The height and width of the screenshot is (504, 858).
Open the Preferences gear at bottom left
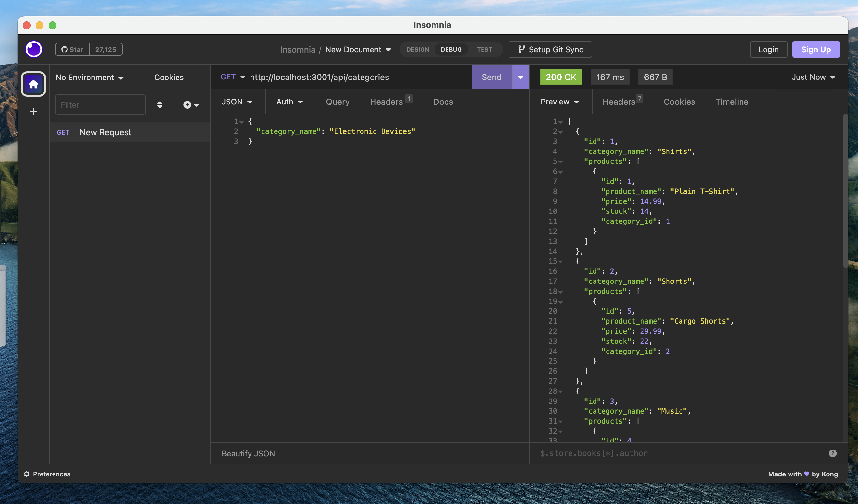coord(27,474)
